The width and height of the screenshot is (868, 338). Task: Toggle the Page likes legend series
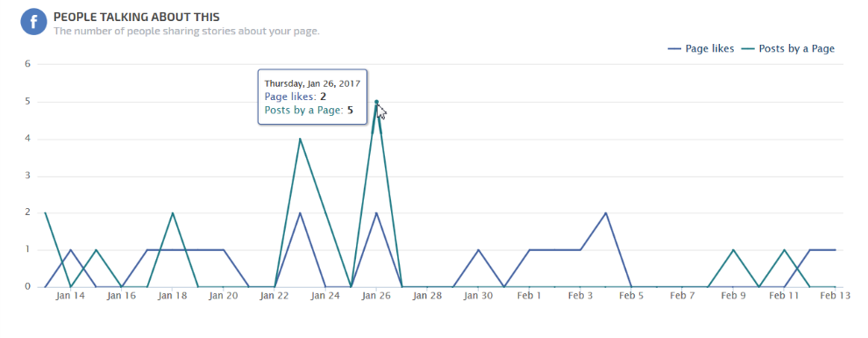click(701, 49)
